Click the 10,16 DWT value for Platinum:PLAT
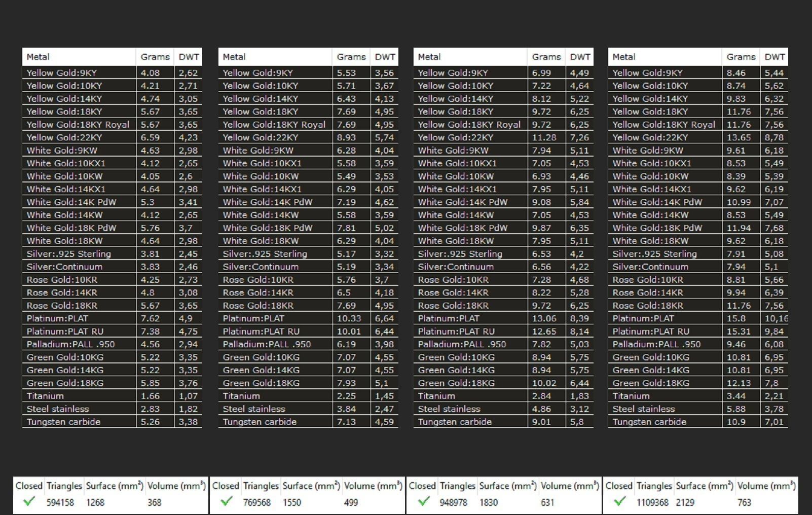Image resolution: width=812 pixels, height=515 pixels. click(x=776, y=318)
